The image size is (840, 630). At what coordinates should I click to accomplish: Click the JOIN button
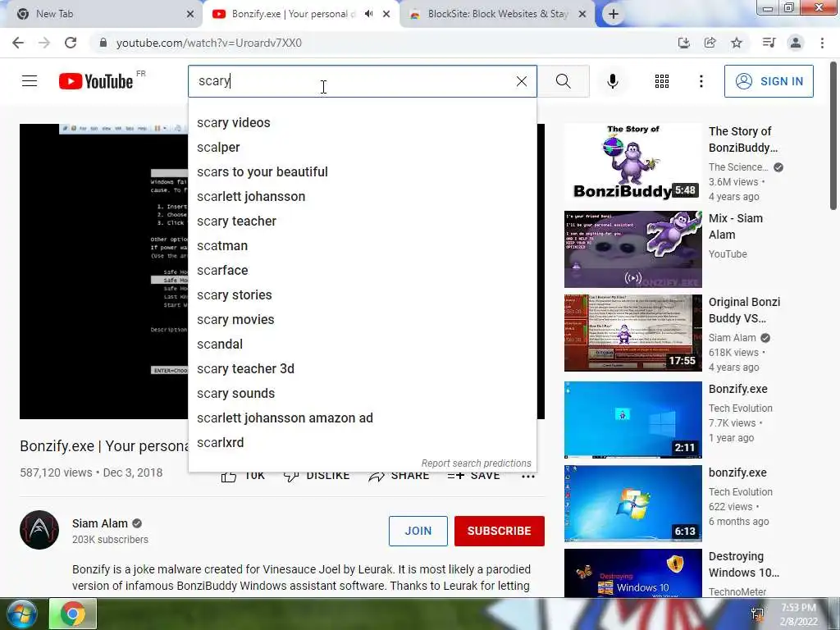pos(418,531)
